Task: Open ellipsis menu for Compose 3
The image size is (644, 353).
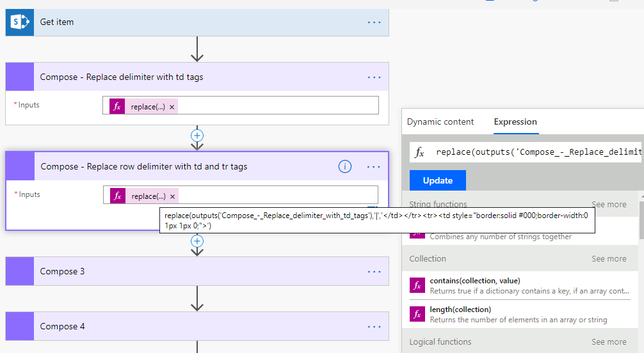Action: point(374,272)
